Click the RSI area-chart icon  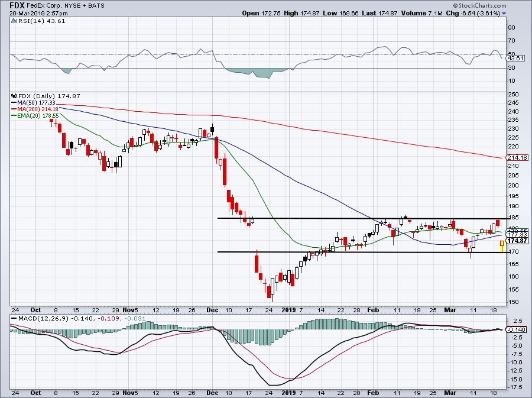pyautogui.click(x=14, y=21)
